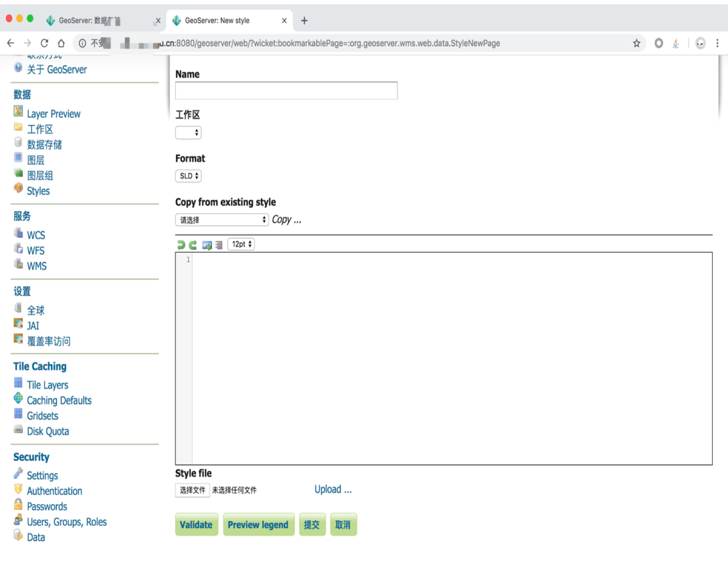Open a new browser tab
This screenshot has height=563, width=728.
point(304,20)
